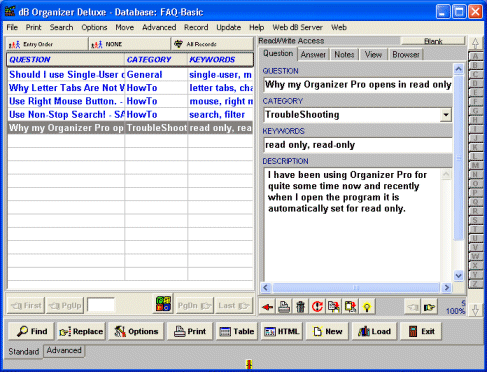Image resolution: width=487 pixels, height=372 pixels.
Task: Click the NONE sort button
Action: (130, 44)
